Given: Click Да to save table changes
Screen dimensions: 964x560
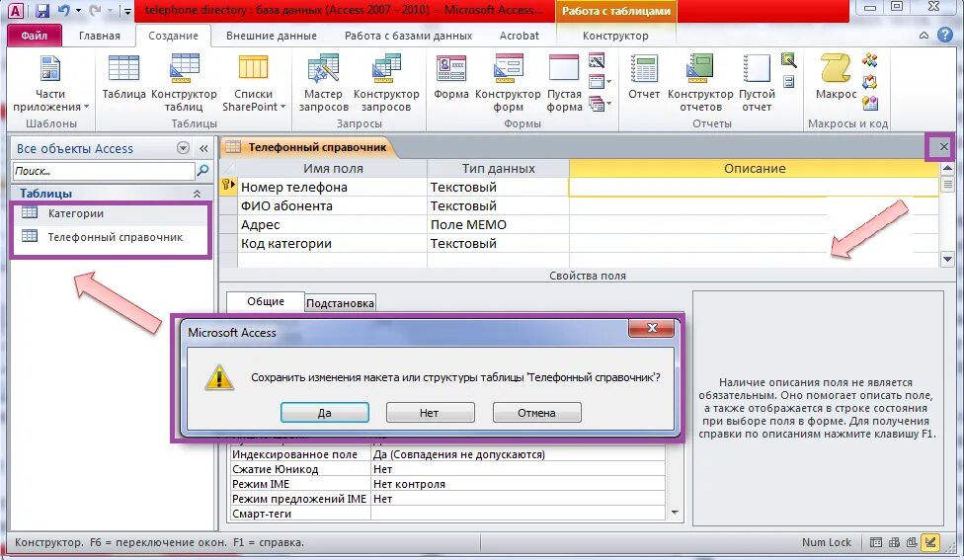Looking at the screenshot, I should 325,413.
